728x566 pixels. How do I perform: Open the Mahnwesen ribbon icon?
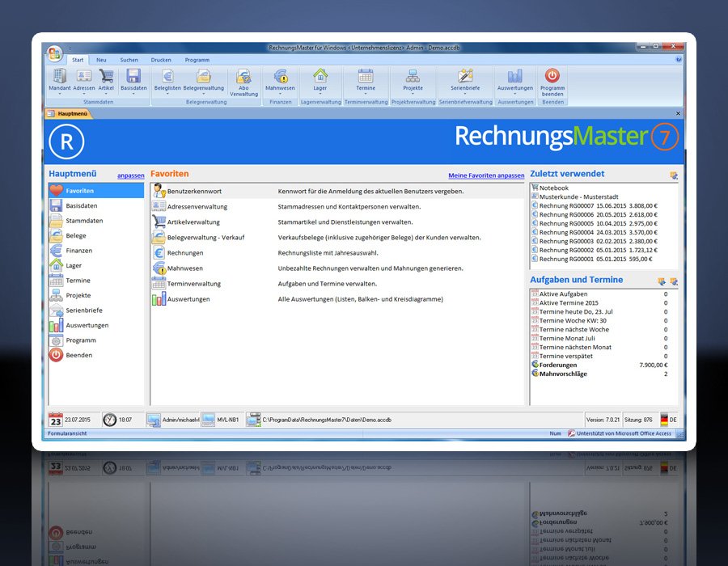click(281, 76)
